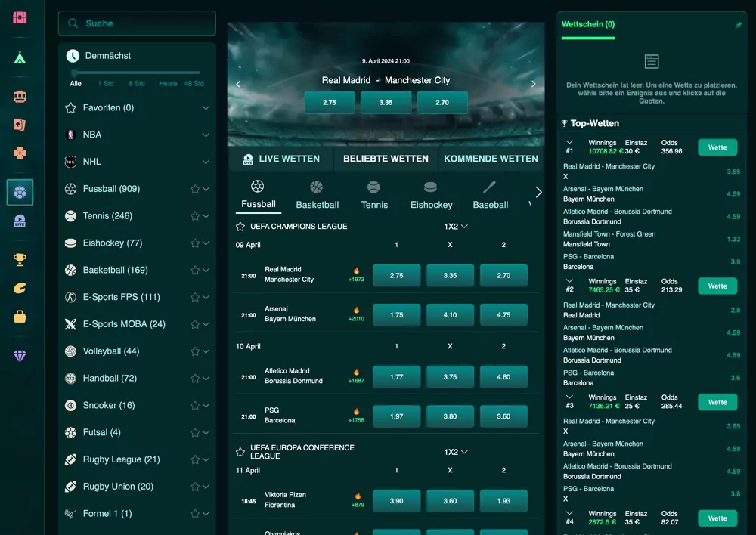Favorite Tennis with its star
The image size is (756, 535).
[x=195, y=216]
